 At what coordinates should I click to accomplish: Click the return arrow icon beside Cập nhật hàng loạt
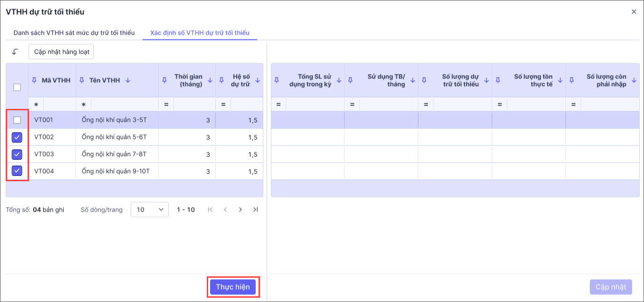pos(15,52)
